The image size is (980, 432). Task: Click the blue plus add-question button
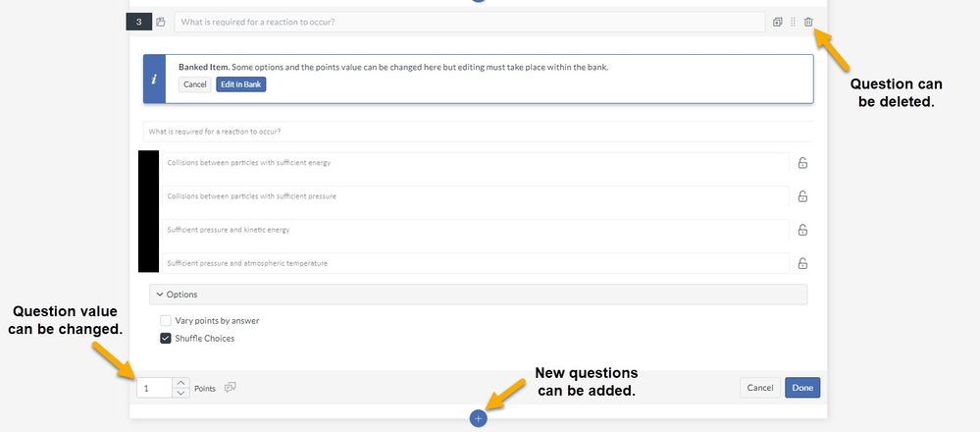(x=479, y=419)
